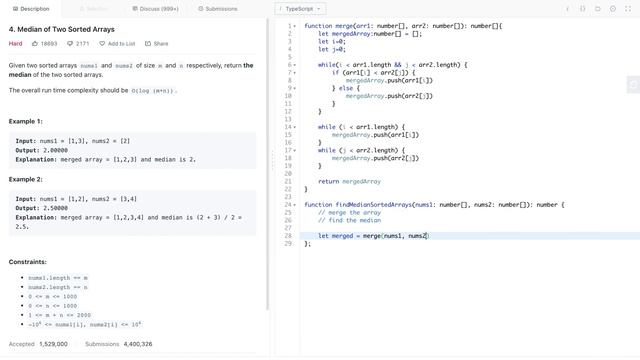This screenshot has height=360, width=640.
Task: Click line number 27 in gutter
Action: pos(288,228)
